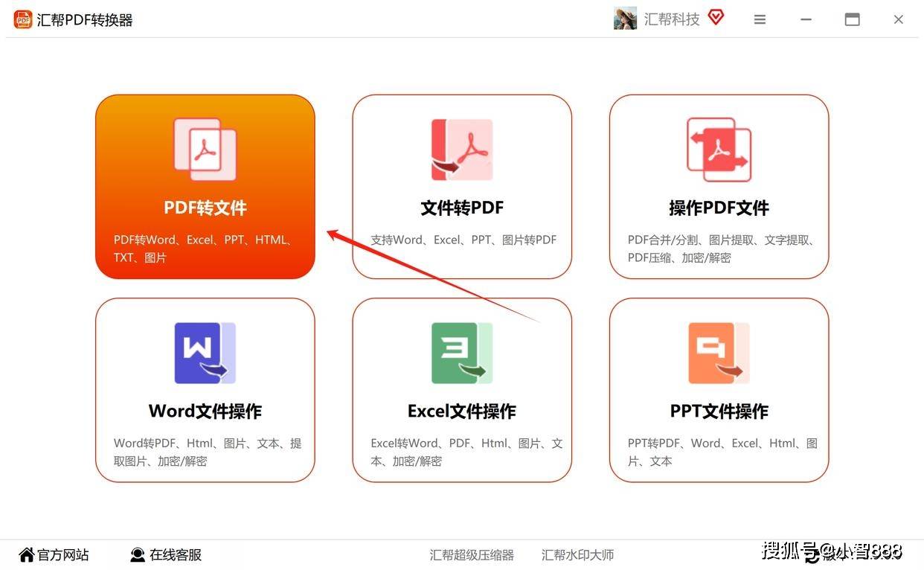Screen dimensions: 924x570
Task: Click description 'PDF合并/分割、图片提取、文字提取'
Action: coord(722,249)
